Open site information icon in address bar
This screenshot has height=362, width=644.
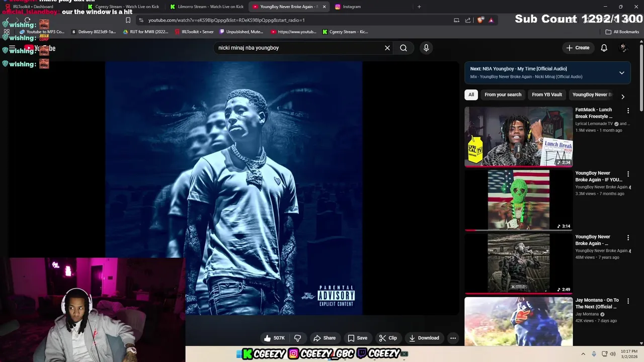point(141,20)
